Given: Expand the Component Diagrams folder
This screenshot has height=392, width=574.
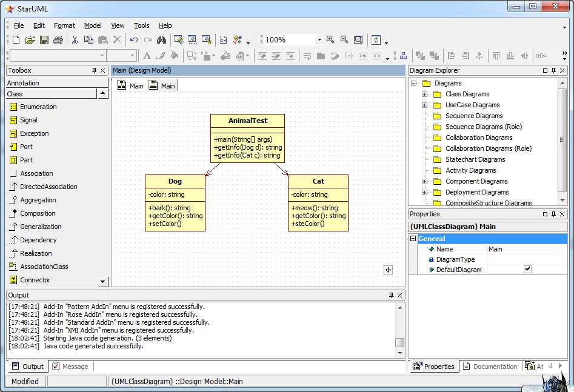Looking at the screenshot, I should [x=425, y=181].
